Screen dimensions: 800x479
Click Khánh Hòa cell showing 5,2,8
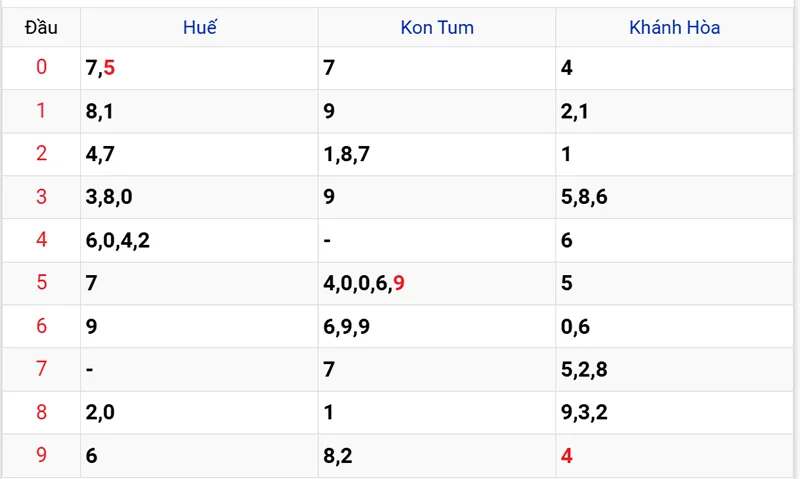(674, 369)
